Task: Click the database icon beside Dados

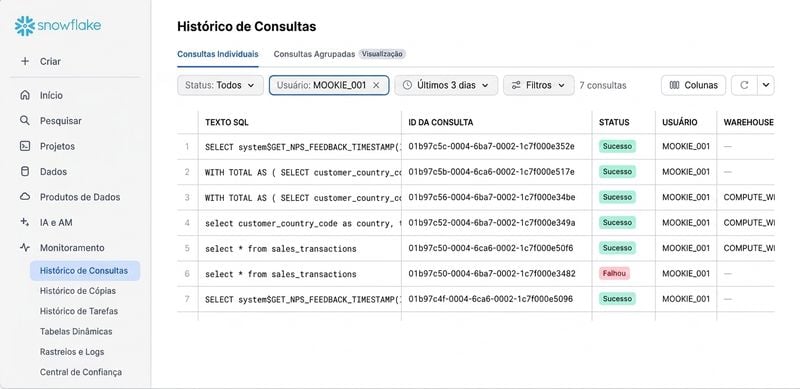Action: [24, 172]
